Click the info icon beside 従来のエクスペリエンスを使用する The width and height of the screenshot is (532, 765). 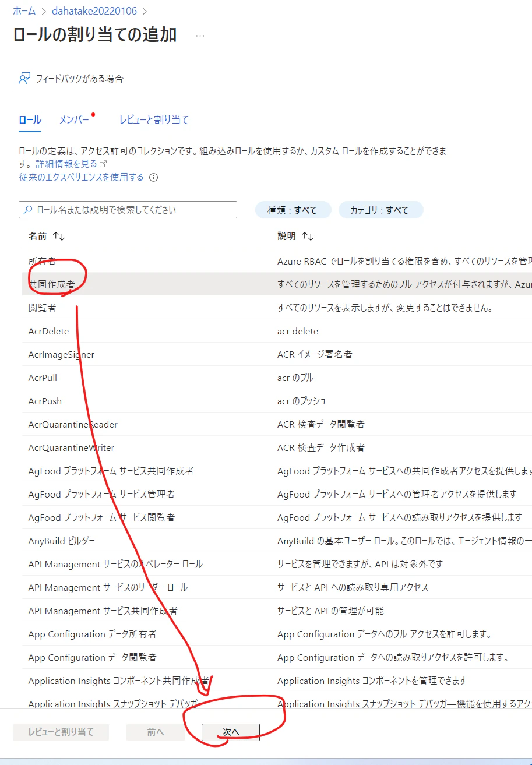(x=154, y=178)
